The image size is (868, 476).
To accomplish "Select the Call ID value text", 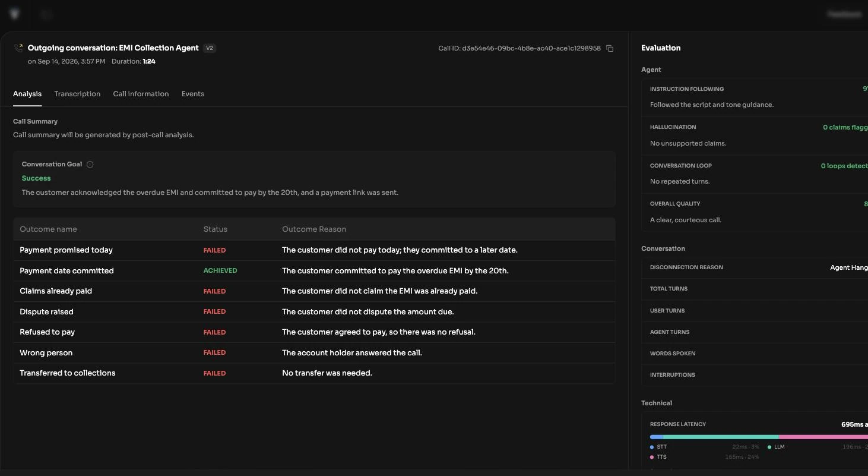I will pyautogui.click(x=531, y=48).
